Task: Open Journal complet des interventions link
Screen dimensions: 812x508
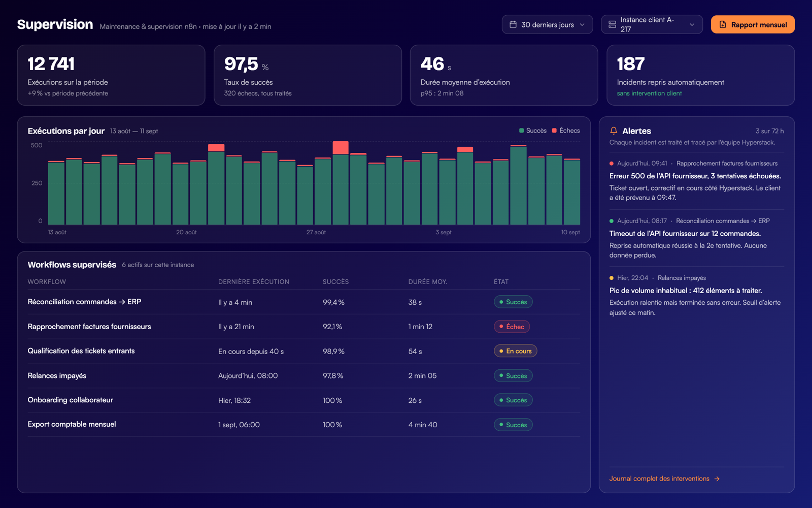Action: (x=664, y=479)
